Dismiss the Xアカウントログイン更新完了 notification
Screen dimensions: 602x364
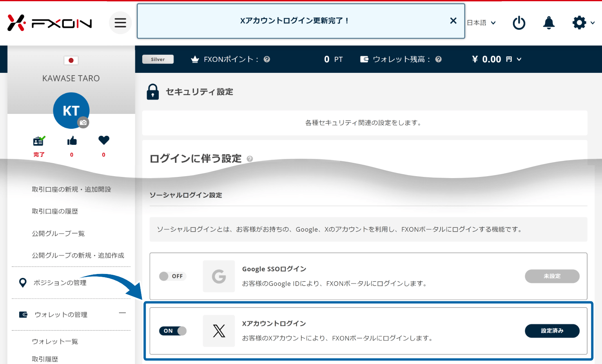(x=453, y=21)
